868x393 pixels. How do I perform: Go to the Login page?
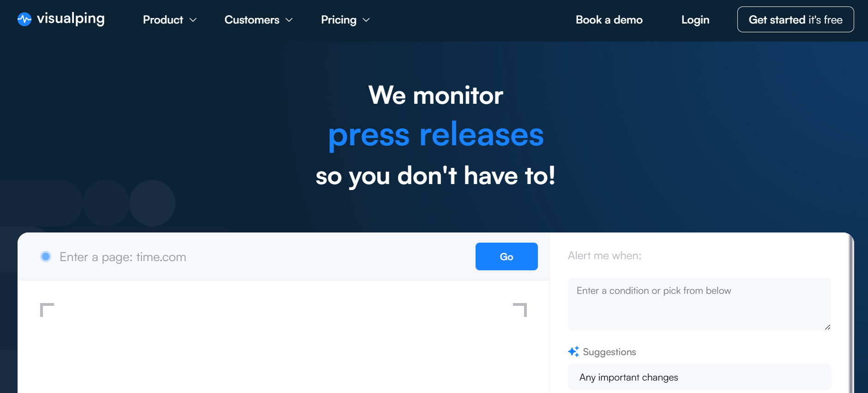tap(695, 20)
